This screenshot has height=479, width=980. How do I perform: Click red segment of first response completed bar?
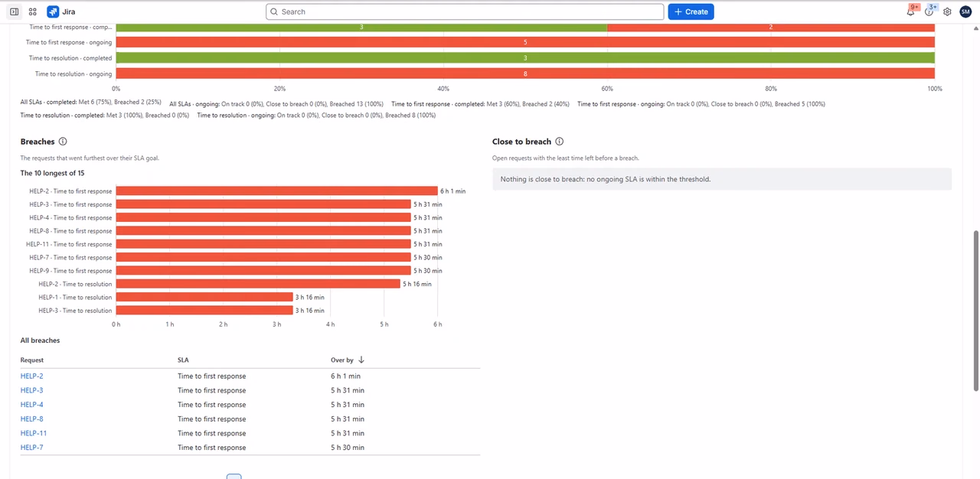771,27
